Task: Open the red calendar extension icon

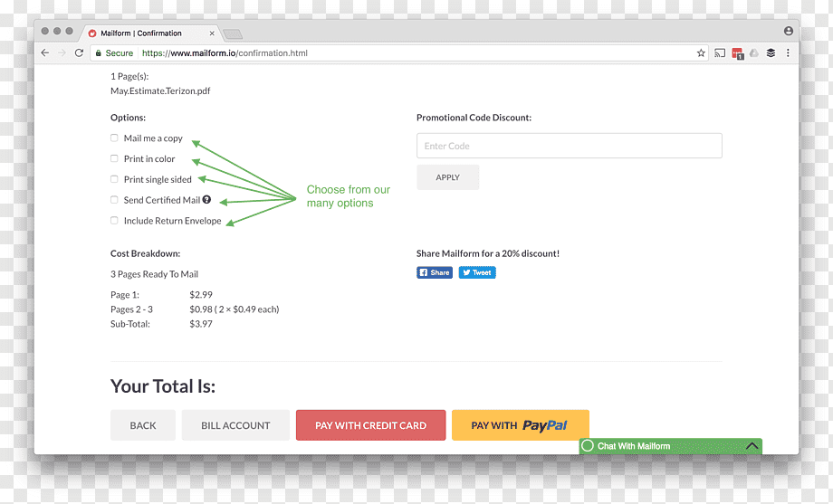Action: [737, 53]
